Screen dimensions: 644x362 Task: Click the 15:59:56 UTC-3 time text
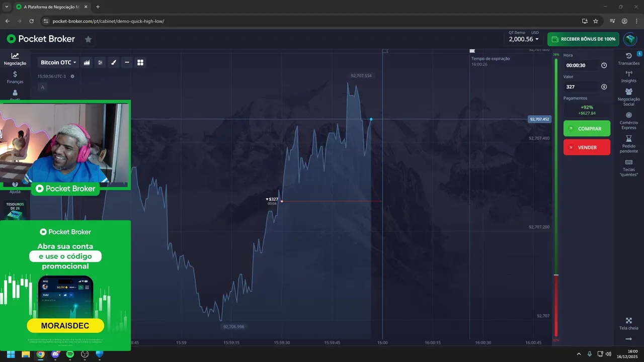coord(53,76)
